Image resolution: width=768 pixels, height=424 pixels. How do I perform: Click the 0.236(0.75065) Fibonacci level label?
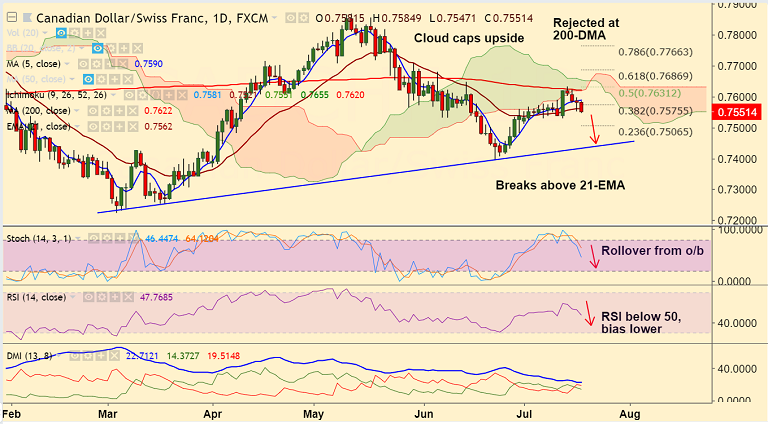[655, 132]
